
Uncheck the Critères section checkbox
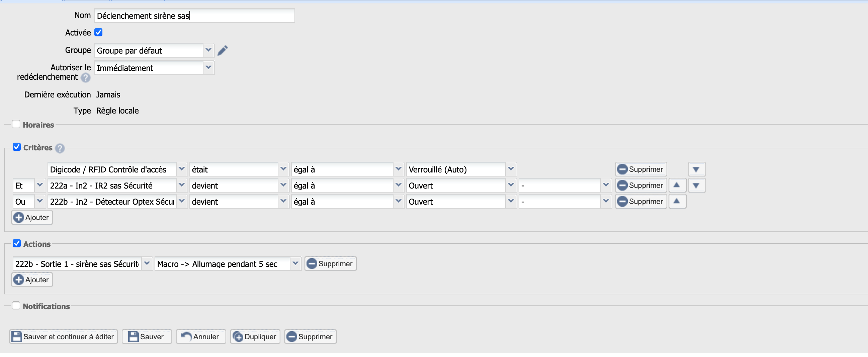[x=16, y=147]
